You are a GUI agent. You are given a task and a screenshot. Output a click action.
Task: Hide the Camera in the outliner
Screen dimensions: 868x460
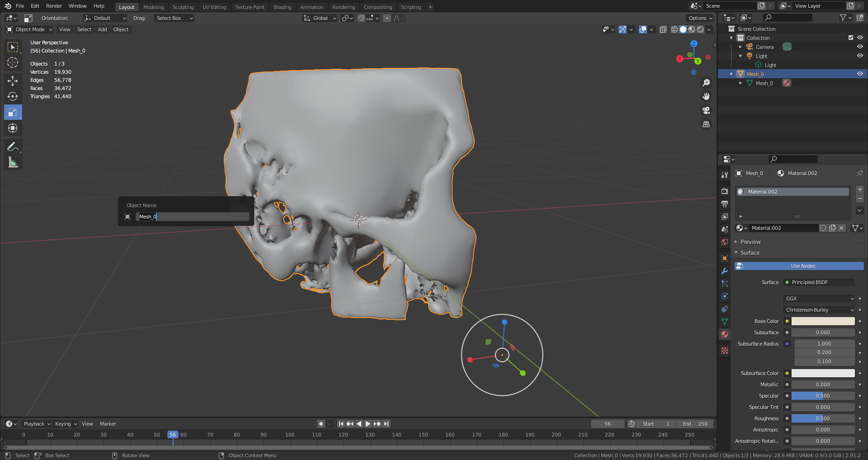860,47
